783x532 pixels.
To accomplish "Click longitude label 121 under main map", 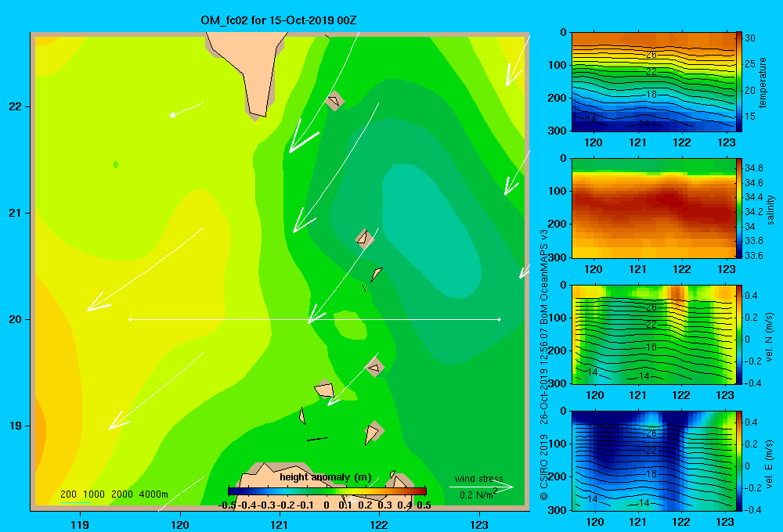I will point(280,524).
